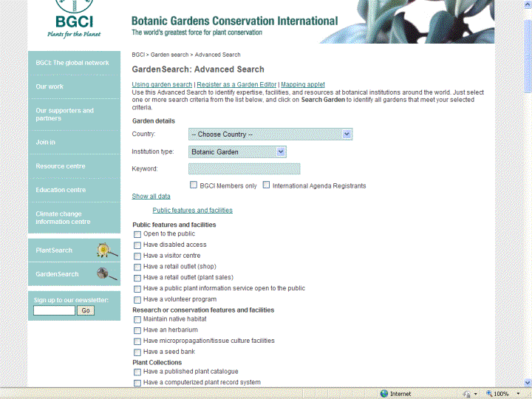Click Show all data link
Image resolution: width=532 pixels, height=399 pixels.
point(151,196)
